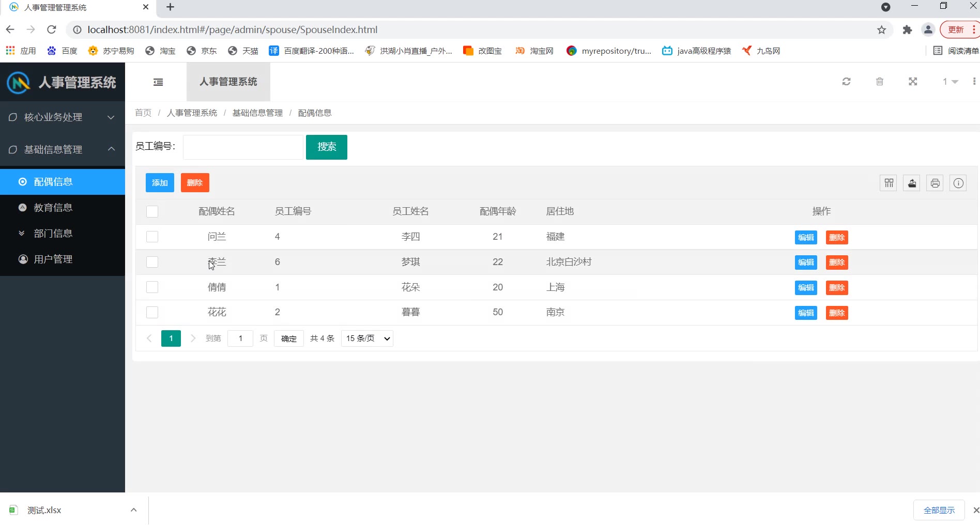Toggle fullscreen with the expand icon
Image resolution: width=980 pixels, height=525 pixels.
point(913,82)
